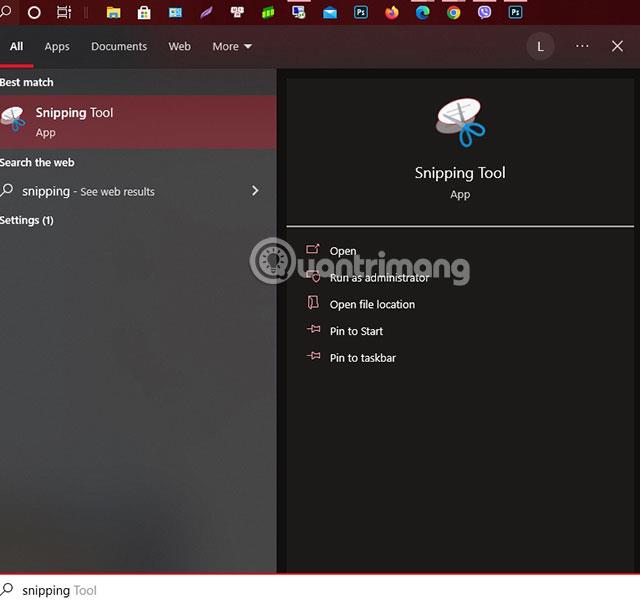Click the Pin to Start pin icon

pyautogui.click(x=313, y=329)
